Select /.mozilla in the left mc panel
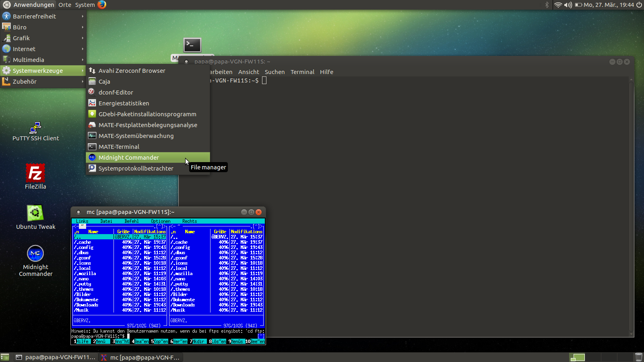Viewport: 644px width, 362px height. click(120, 274)
